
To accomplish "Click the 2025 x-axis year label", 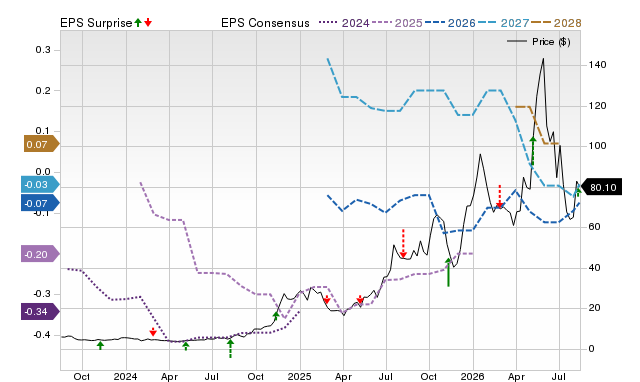I will tap(299, 376).
